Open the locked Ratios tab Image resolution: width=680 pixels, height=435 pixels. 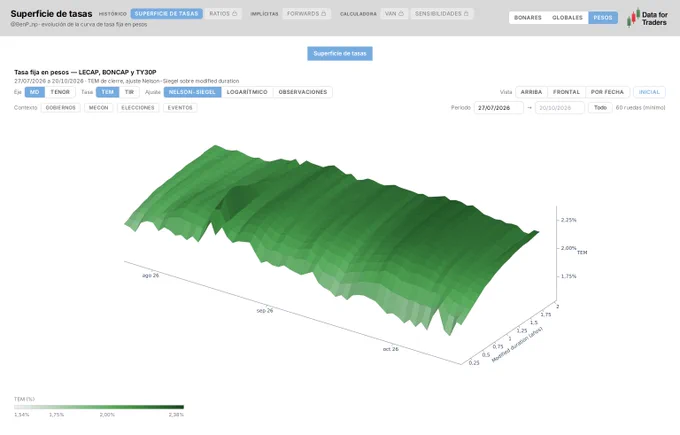223,14
